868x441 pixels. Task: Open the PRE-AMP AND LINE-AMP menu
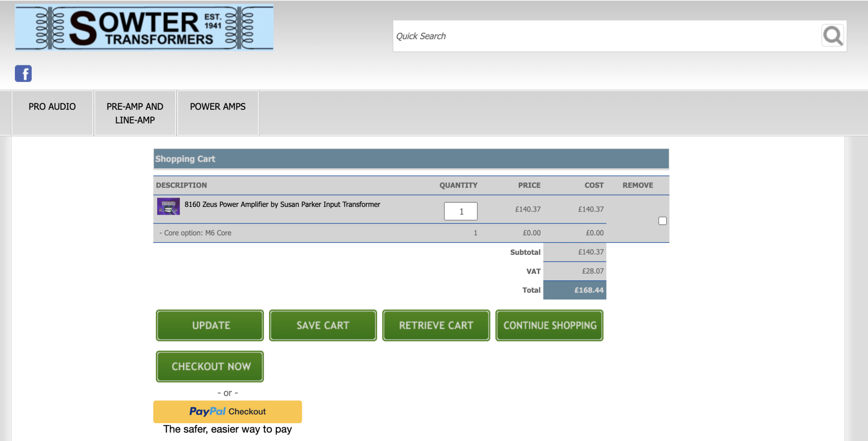pos(135,113)
